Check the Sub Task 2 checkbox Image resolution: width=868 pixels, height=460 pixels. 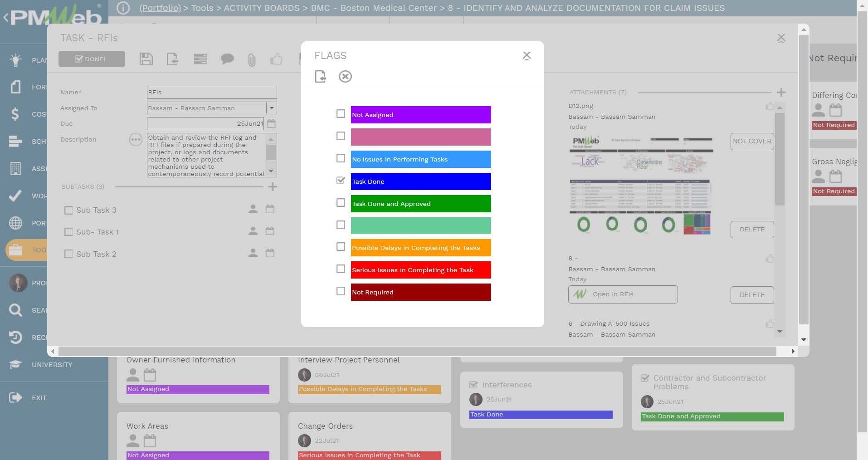pyautogui.click(x=68, y=254)
